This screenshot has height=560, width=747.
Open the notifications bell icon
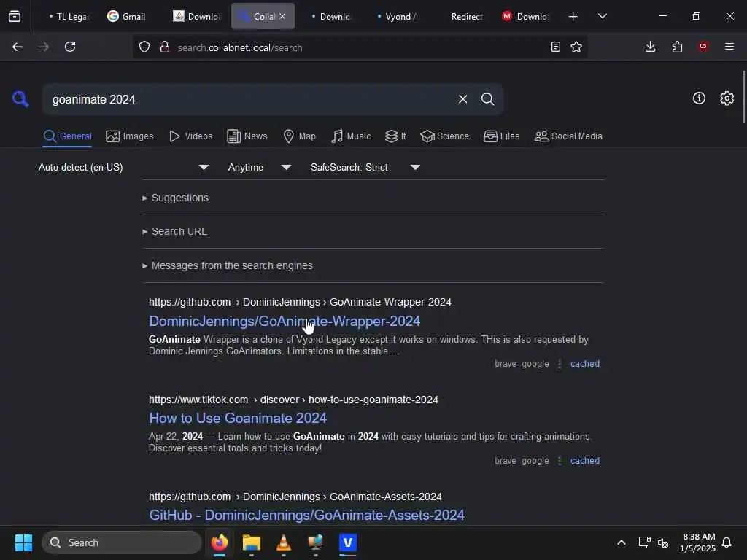point(727,542)
